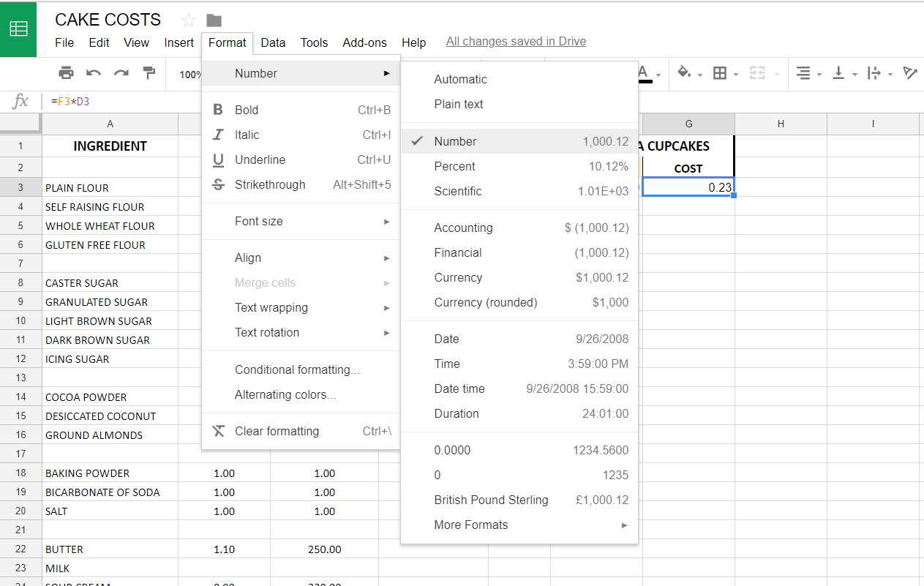Expand the Text rotation submenu
The width and height of the screenshot is (924, 586).
[301, 332]
